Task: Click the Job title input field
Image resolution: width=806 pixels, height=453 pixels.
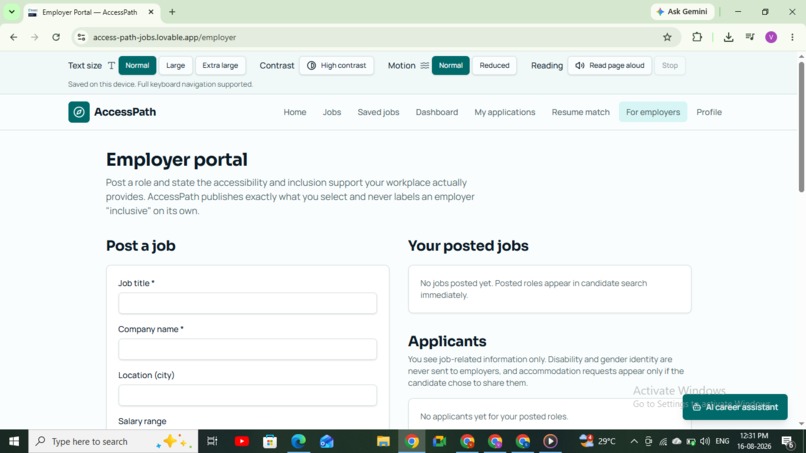Action: pyautogui.click(x=247, y=303)
